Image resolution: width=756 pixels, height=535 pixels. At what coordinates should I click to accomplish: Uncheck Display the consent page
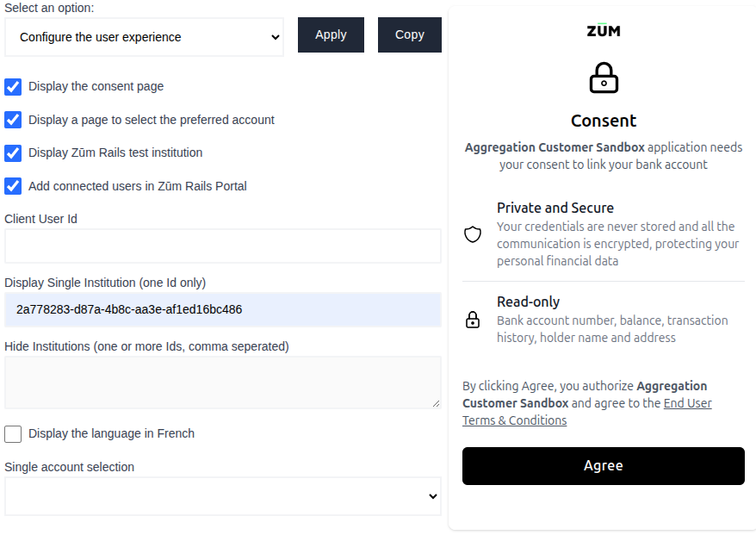(13, 86)
